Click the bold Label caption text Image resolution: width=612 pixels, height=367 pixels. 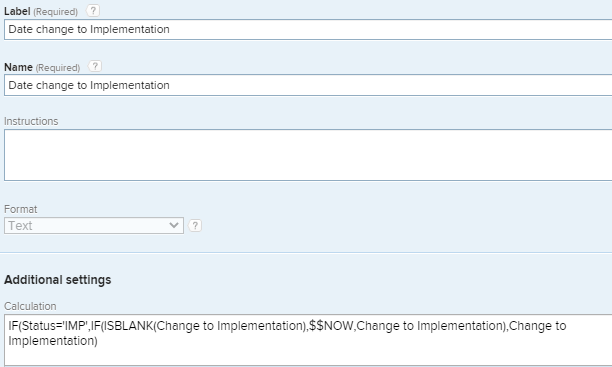click(17, 11)
